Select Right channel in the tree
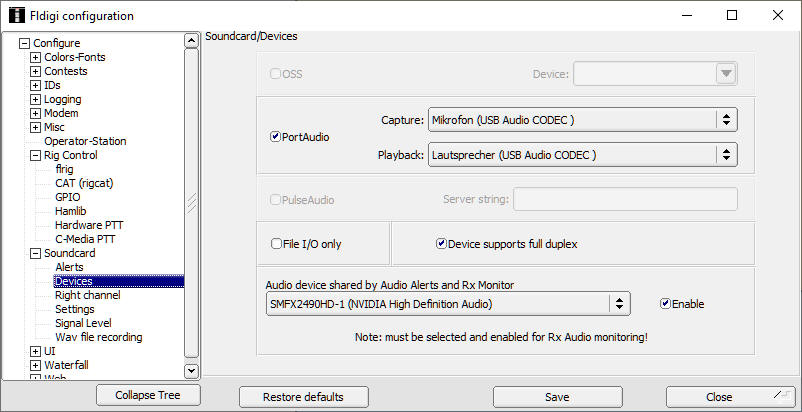802x412 pixels. pyautogui.click(x=87, y=295)
